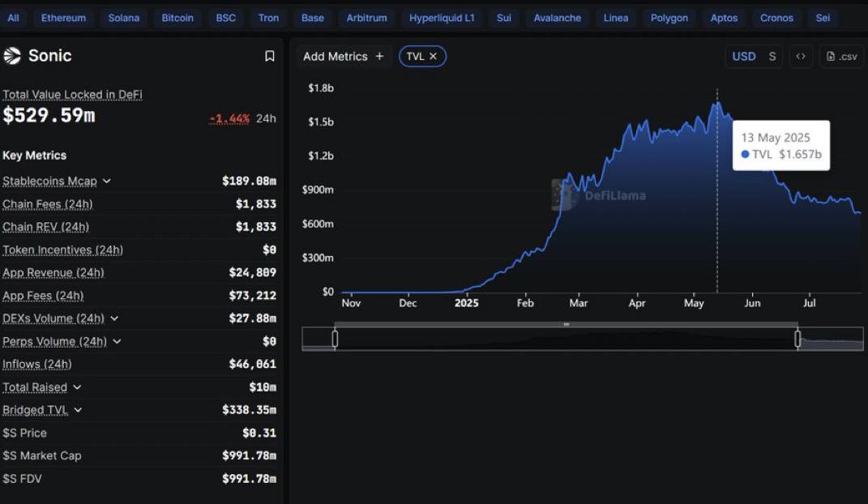The width and height of the screenshot is (868, 504).
Task: Click the $S Market Cap label
Action: (42, 456)
